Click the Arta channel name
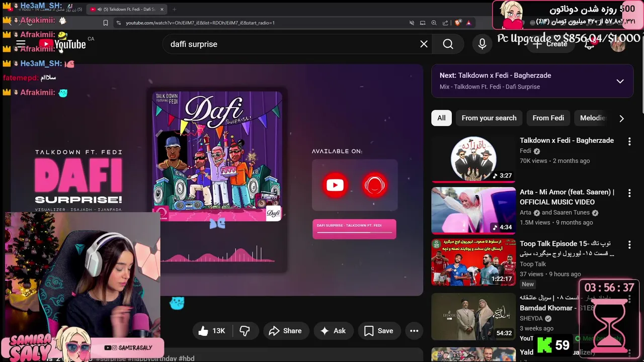This screenshot has height=362, width=644. (x=525, y=213)
